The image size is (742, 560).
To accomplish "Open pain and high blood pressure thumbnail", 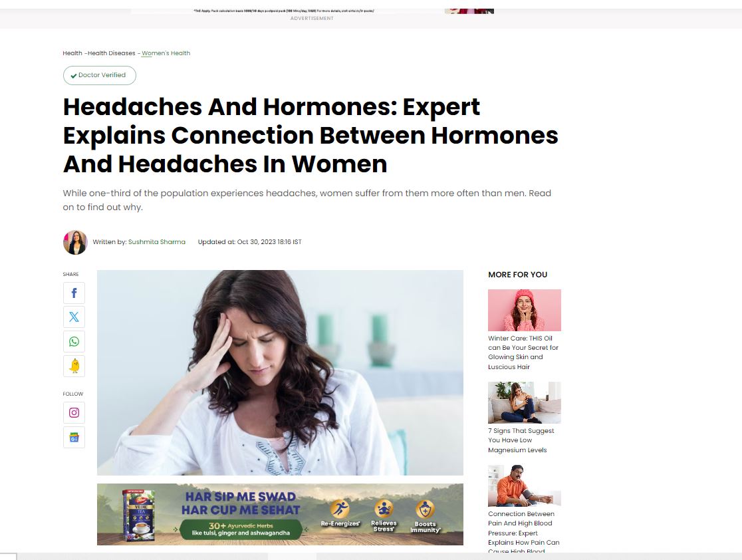I will (525, 486).
